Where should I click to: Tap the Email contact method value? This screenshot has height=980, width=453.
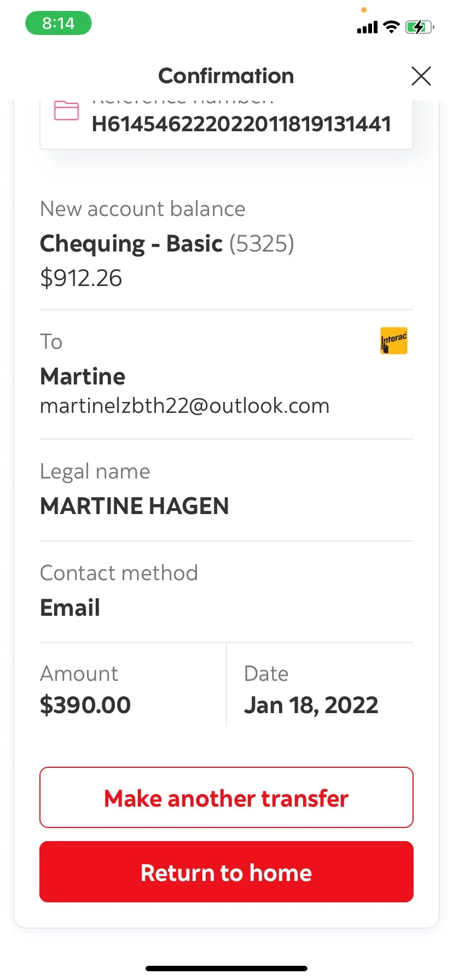[70, 608]
